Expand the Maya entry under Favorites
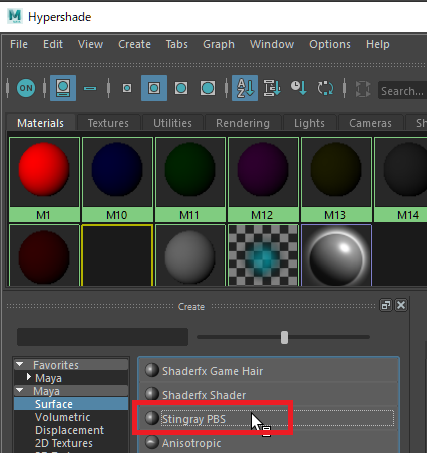This screenshot has width=427, height=453. pos(29,377)
